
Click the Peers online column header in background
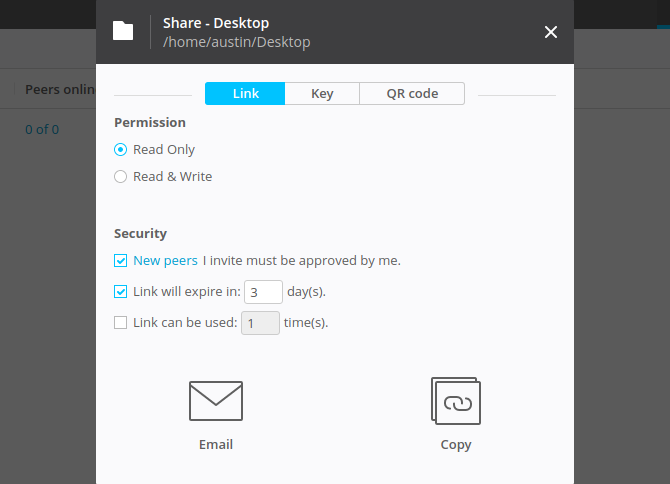pos(60,89)
